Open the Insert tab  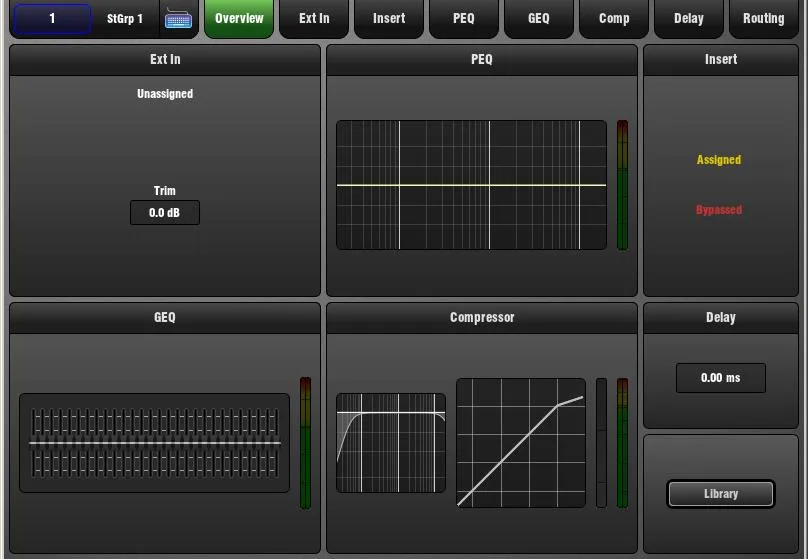click(x=389, y=19)
